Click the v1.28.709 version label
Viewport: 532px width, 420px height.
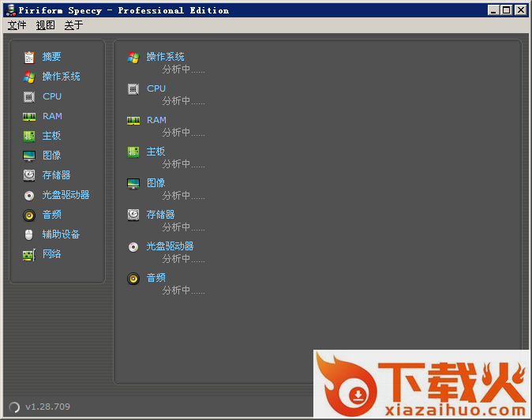point(47,407)
